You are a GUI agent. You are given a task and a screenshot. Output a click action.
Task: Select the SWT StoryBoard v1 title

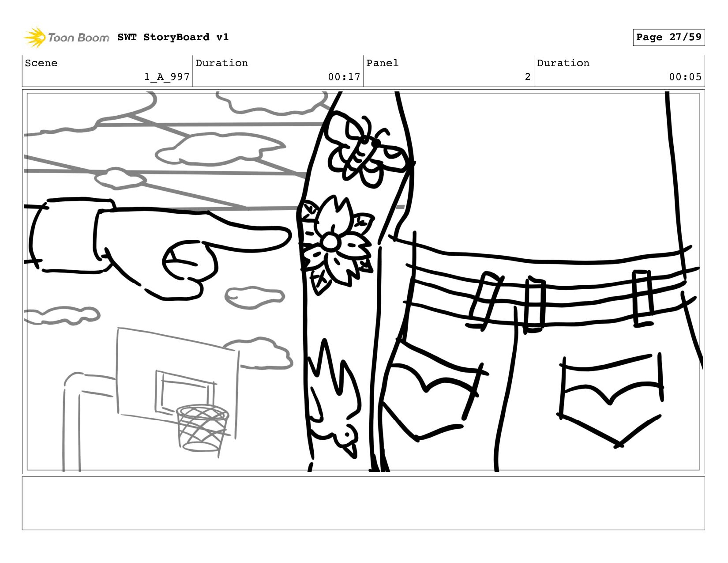[173, 37]
